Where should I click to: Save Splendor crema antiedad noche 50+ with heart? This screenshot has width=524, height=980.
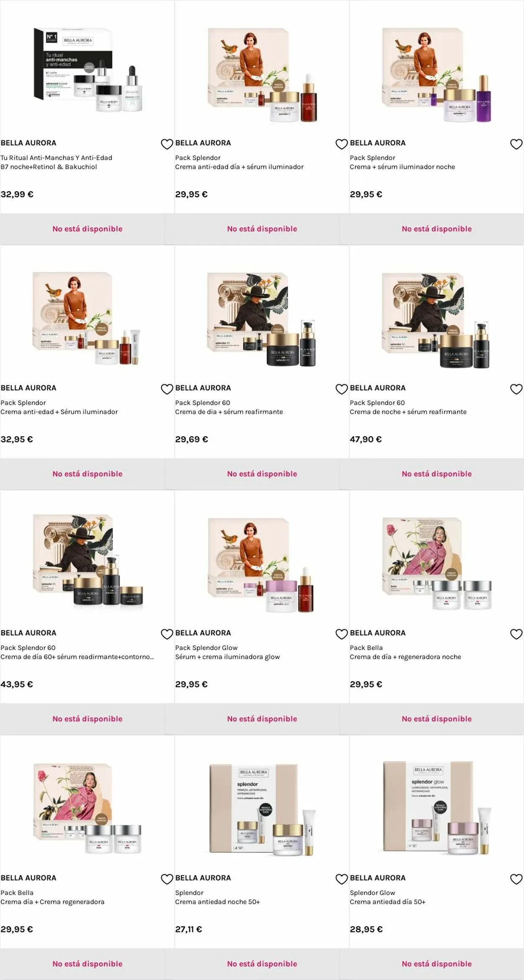coord(342,879)
